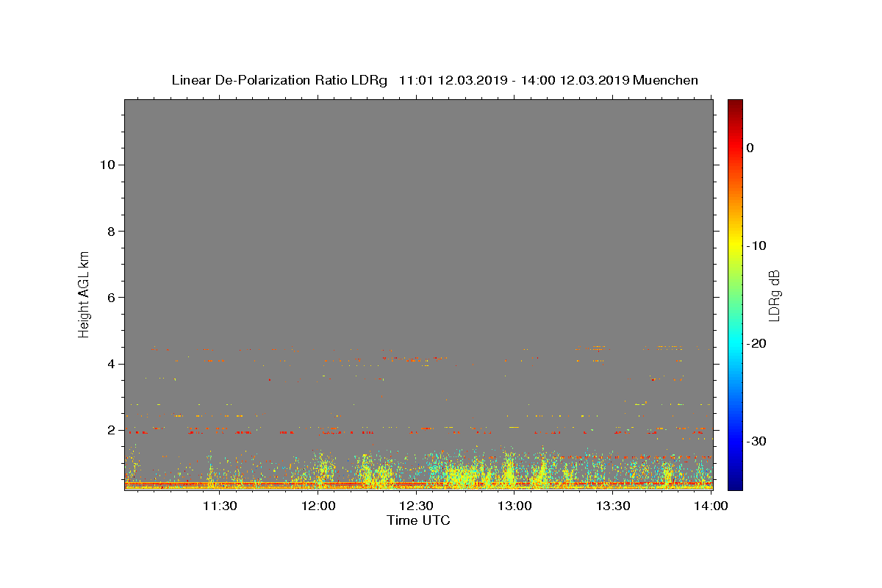This screenshot has width=882, height=588.
Task: Click the height tick label 6
Action: point(110,297)
